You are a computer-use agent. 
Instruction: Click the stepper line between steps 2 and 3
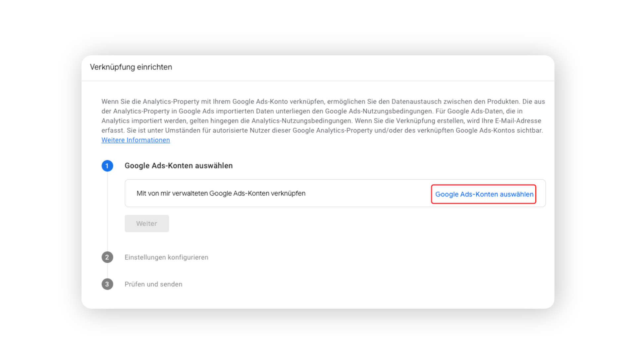coord(107,271)
